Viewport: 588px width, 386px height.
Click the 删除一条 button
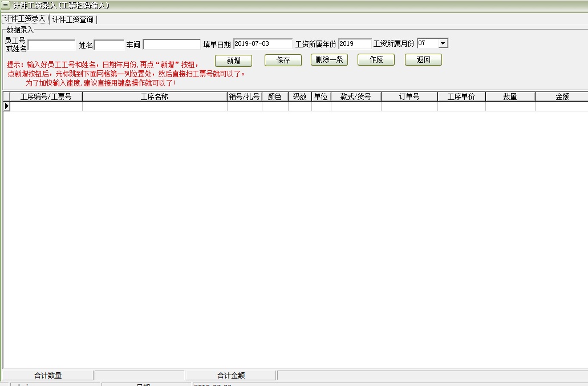pos(329,60)
